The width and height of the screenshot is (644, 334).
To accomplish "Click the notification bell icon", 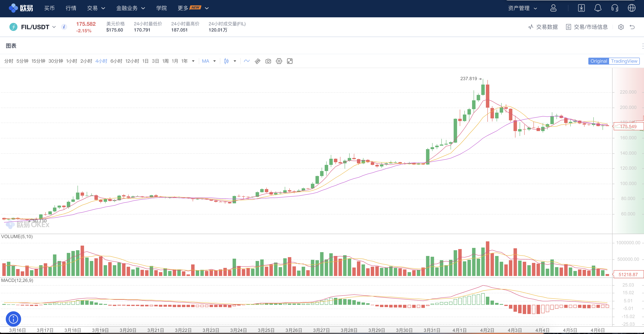I will tap(598, 8).
